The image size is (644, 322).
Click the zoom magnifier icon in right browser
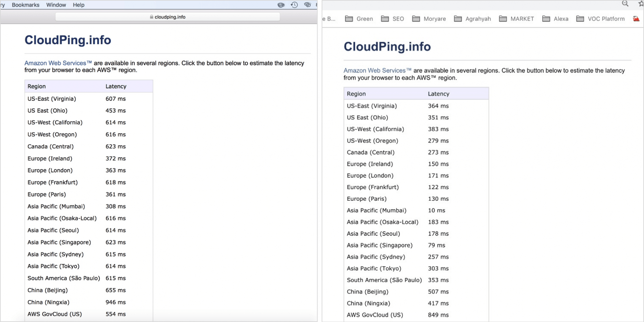[x=625, y=4]
